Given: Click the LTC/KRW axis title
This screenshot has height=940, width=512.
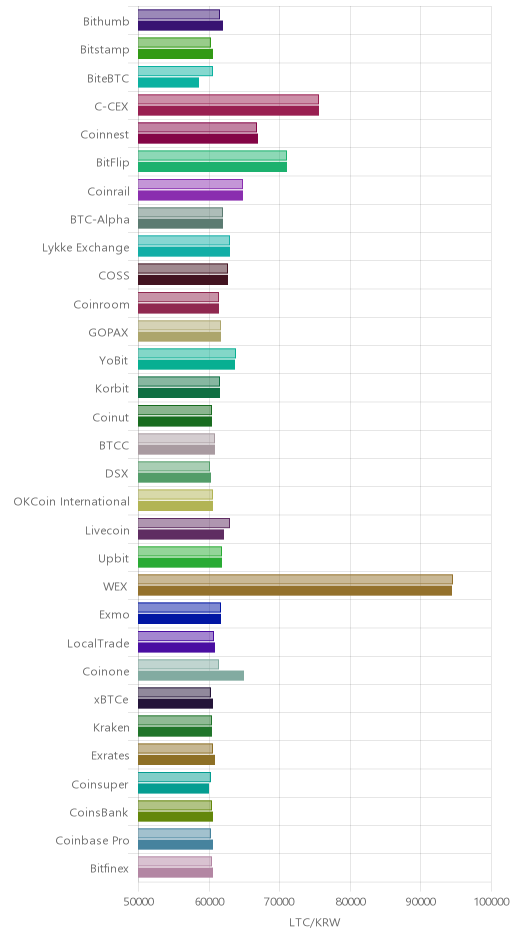Looking at the screenshot, I should (315, 922).
